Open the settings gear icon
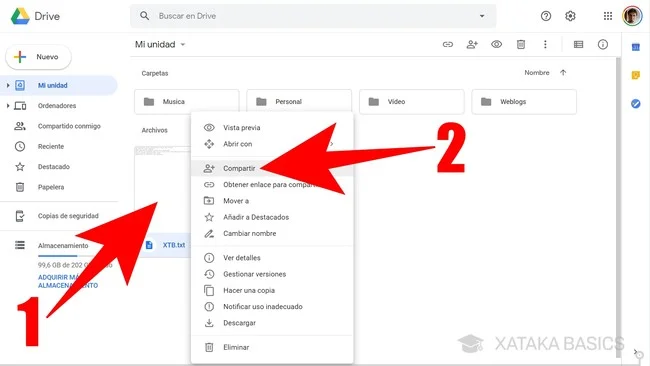The height and width of the screenshot is (366, 650). [570, 16]
